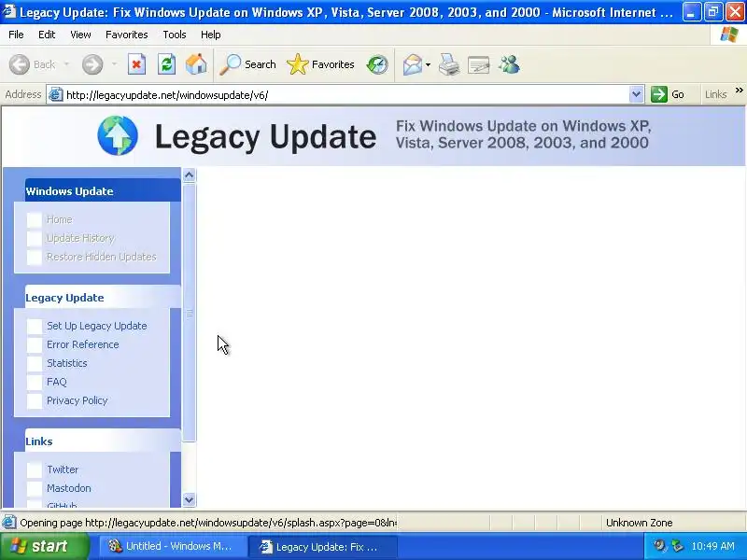Stop loading the page
The width and height of the screenshot is (747, 560).
[136, 64]
